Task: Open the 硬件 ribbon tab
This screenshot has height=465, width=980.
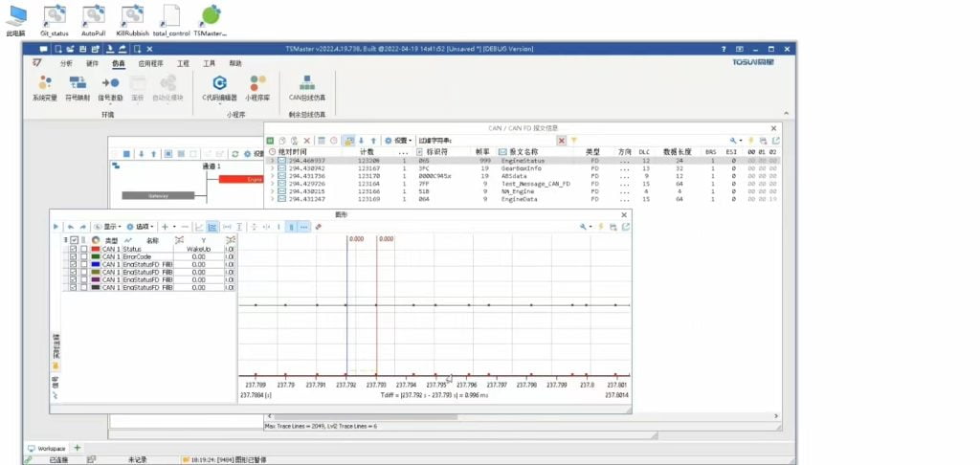Action: (92, 63)
